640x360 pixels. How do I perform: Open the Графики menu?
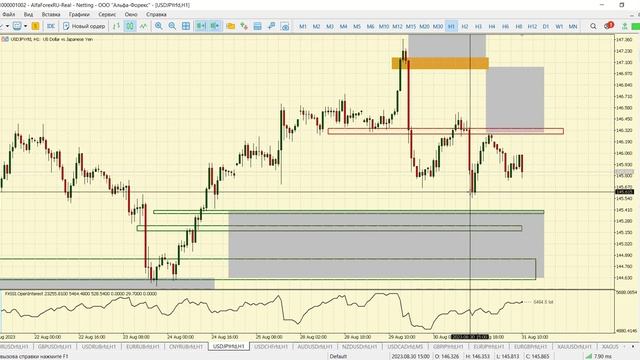79,14
